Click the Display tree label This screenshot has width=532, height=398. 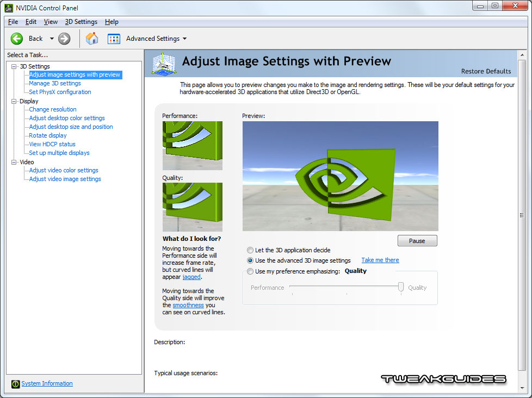[29, 101]
